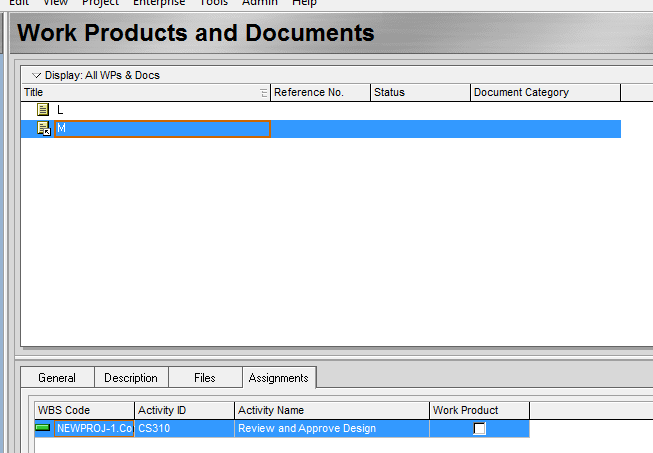Viewport: 653px width, 453px height.
Task: Click the Work Product column header
Action: [x=479, y=411]
